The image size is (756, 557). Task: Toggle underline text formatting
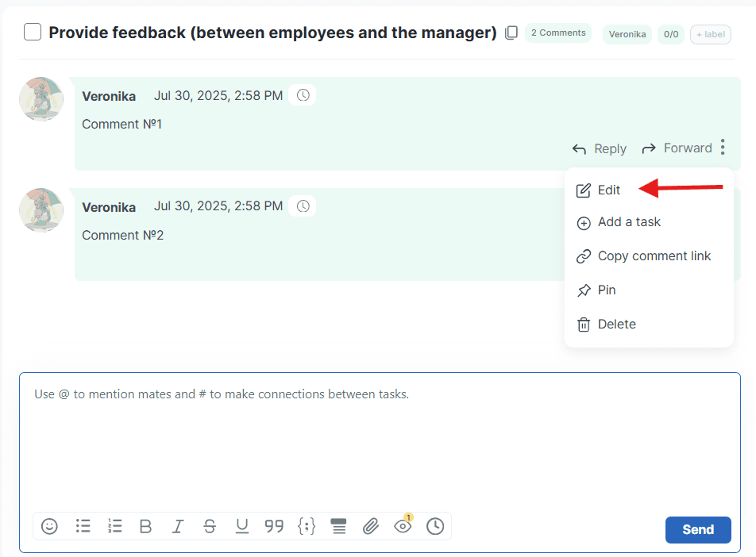242,526
